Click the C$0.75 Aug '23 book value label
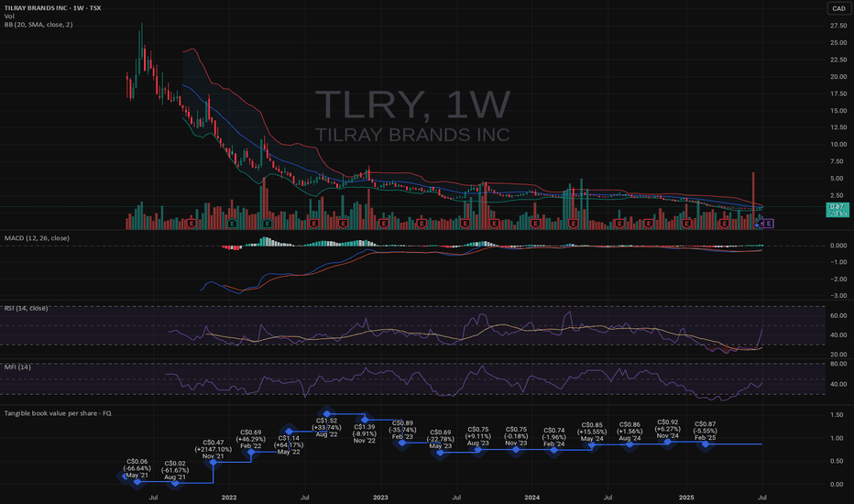This screenshot has width=854, height=504. tap(477, 436)
